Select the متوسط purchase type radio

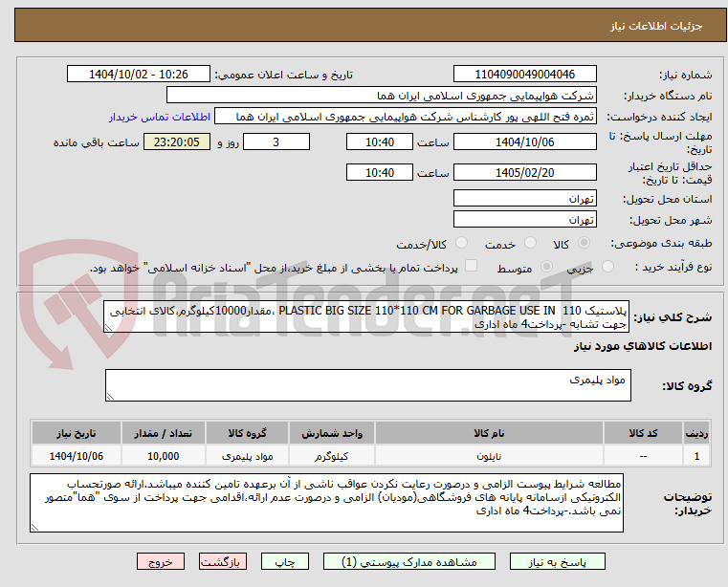tap(547, 269)
